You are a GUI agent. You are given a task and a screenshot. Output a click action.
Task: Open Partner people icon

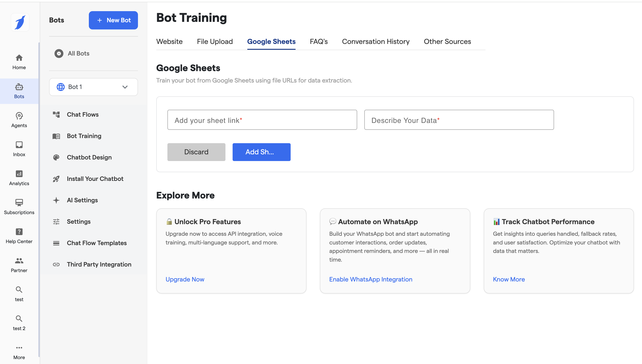(19, 261)
